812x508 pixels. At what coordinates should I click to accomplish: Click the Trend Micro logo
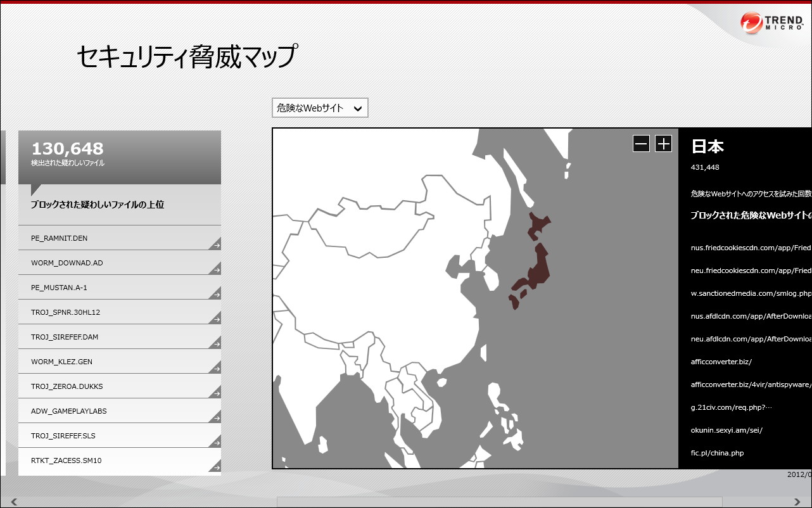click(771, 23)
